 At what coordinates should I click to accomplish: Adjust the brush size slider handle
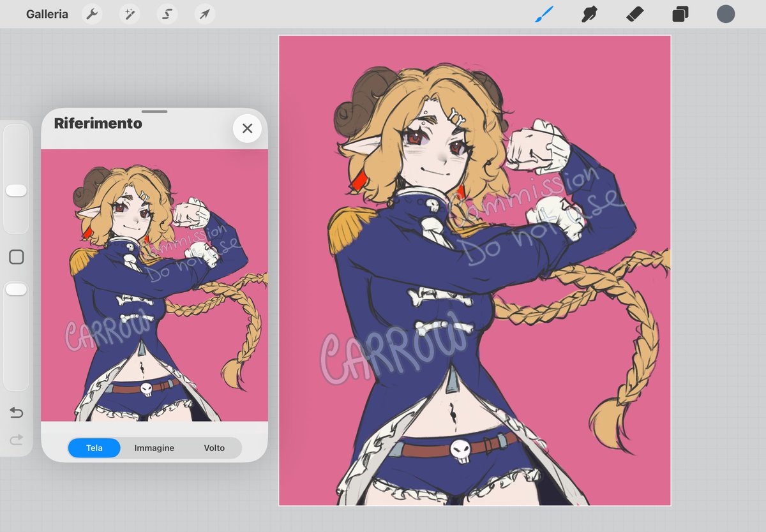(x=16, y=191)
